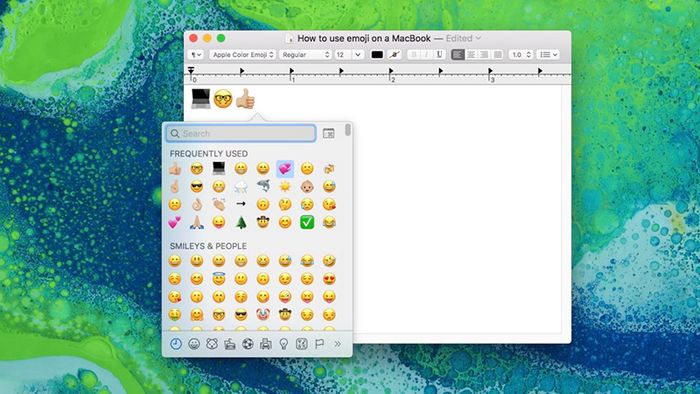The image size is (700, 394).
Task: Insert the money-mouth face emoji
Action: tap(175, 315)
